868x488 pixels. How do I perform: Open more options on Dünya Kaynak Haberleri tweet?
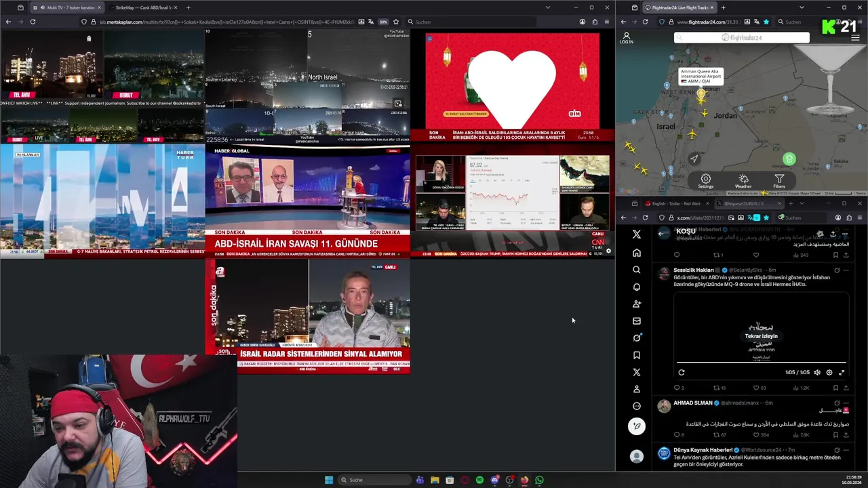845,449
